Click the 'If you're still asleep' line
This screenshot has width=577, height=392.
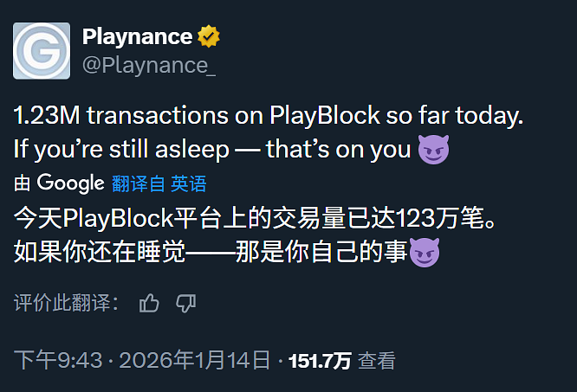coord(212,149)
